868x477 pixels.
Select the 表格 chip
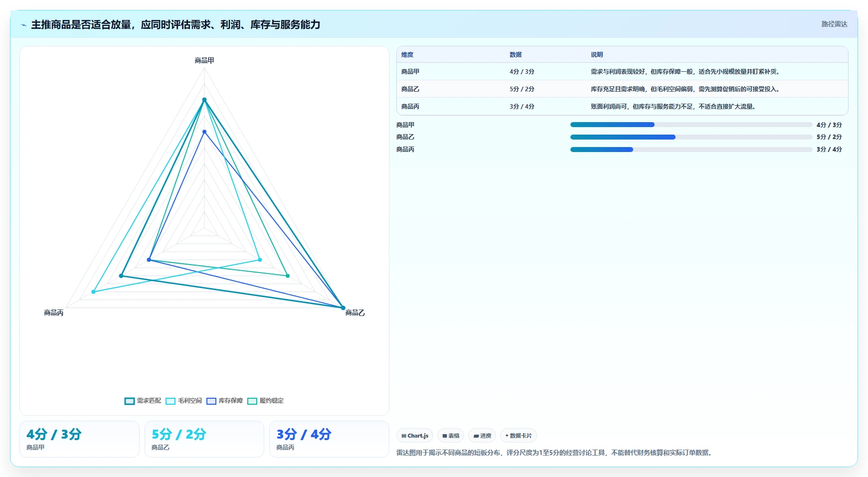tap(451, 436)
